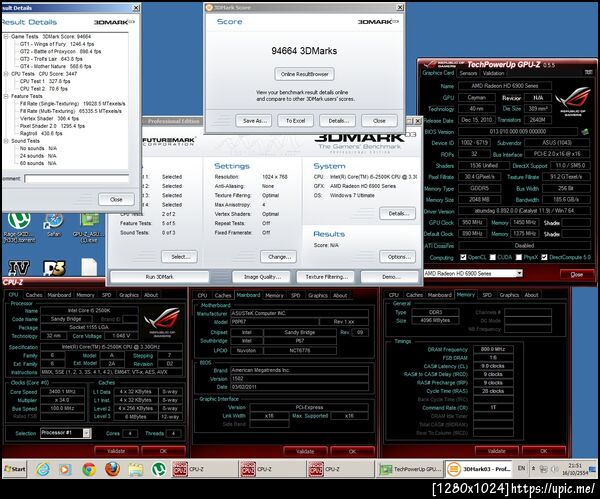This screenshot has height=499, width=600.
Task: Click Run 3DMark button
Action: (160, 277)
